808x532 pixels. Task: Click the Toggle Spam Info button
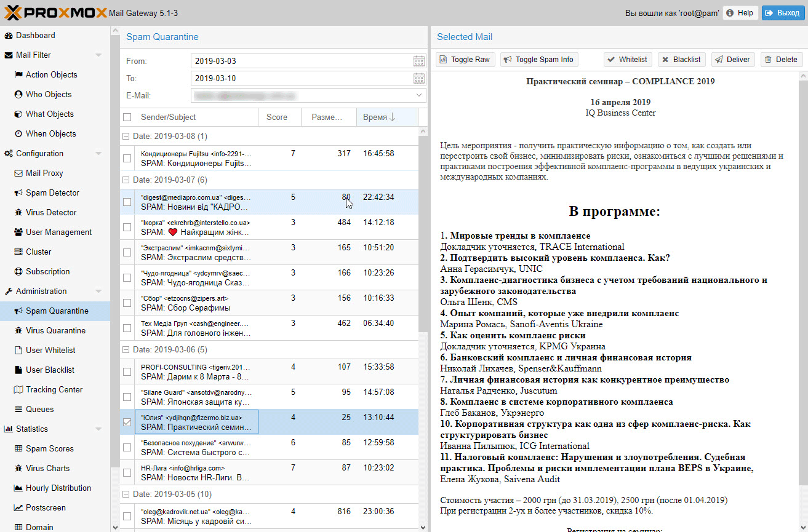(x=538, y=60)
